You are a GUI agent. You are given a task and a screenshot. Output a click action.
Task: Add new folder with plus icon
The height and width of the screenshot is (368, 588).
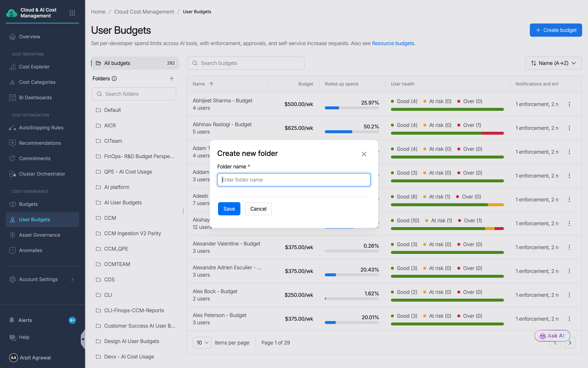(172, 79)
